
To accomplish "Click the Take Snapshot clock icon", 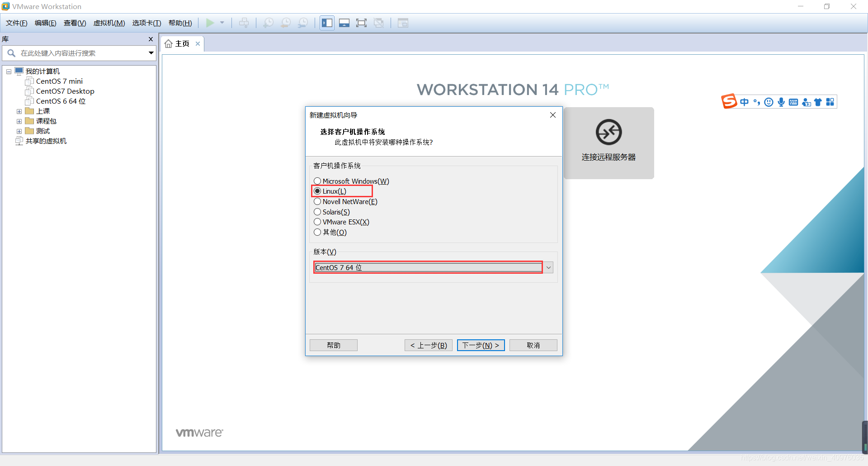I will 269,23.
